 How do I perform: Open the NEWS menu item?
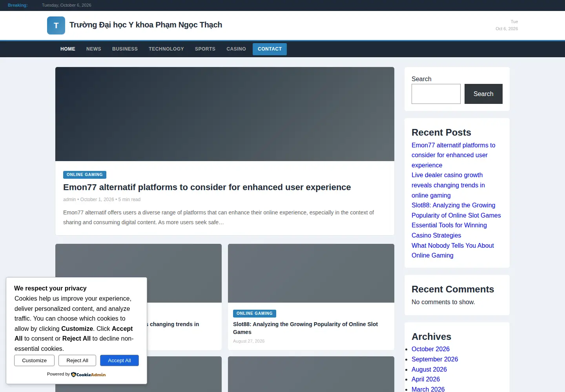coord(94,49)
